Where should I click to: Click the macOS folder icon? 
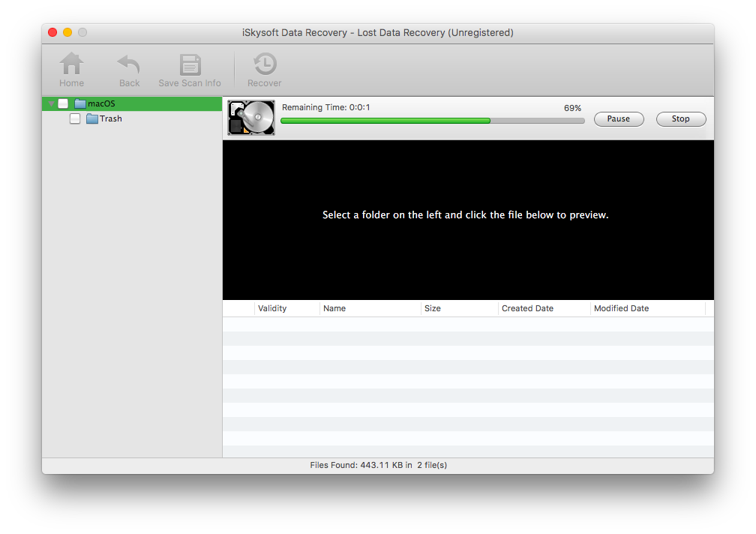pyautogui.click(x=80, y=103)
